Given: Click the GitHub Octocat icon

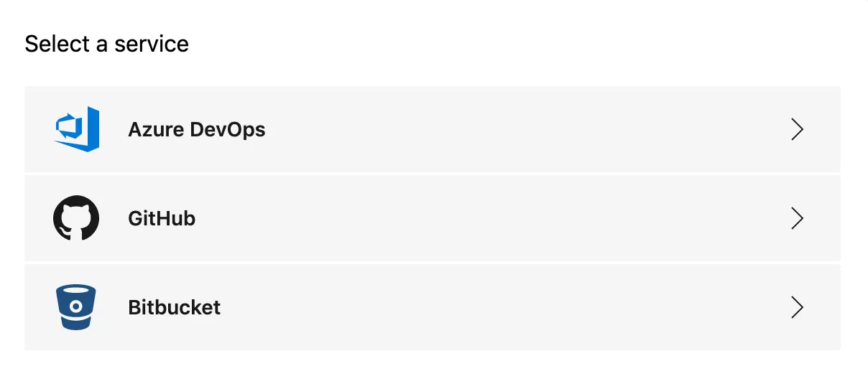Looking at the screenshot, I should pyautogui.click(x=75, y=217).
